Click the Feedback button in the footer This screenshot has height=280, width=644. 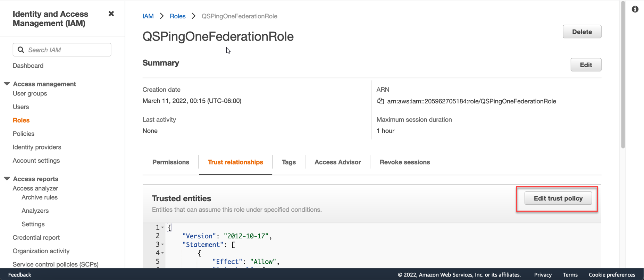point(20,274)
